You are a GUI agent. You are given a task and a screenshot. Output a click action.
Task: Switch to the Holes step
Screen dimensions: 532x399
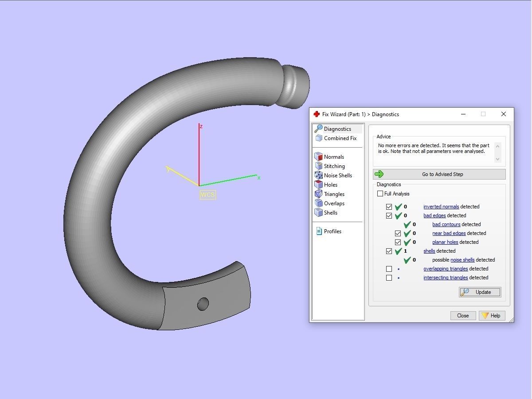pyautogui.click(x=331, y=185)
